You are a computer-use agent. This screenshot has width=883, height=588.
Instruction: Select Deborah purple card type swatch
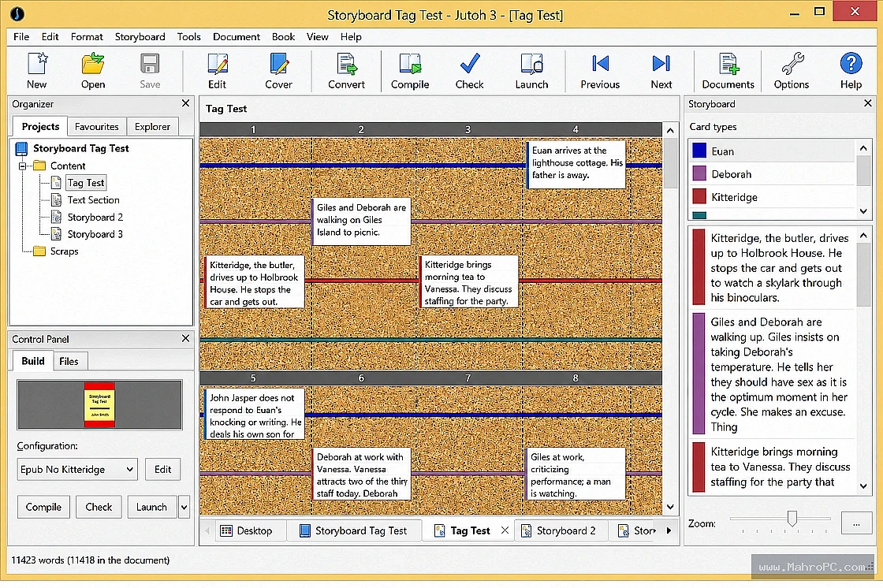point(699,173)
